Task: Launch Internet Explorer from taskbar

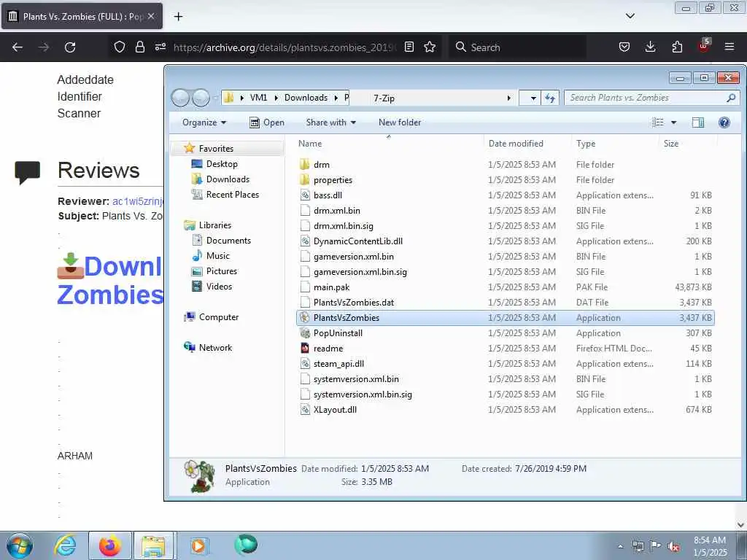Action: pos(65,545)
